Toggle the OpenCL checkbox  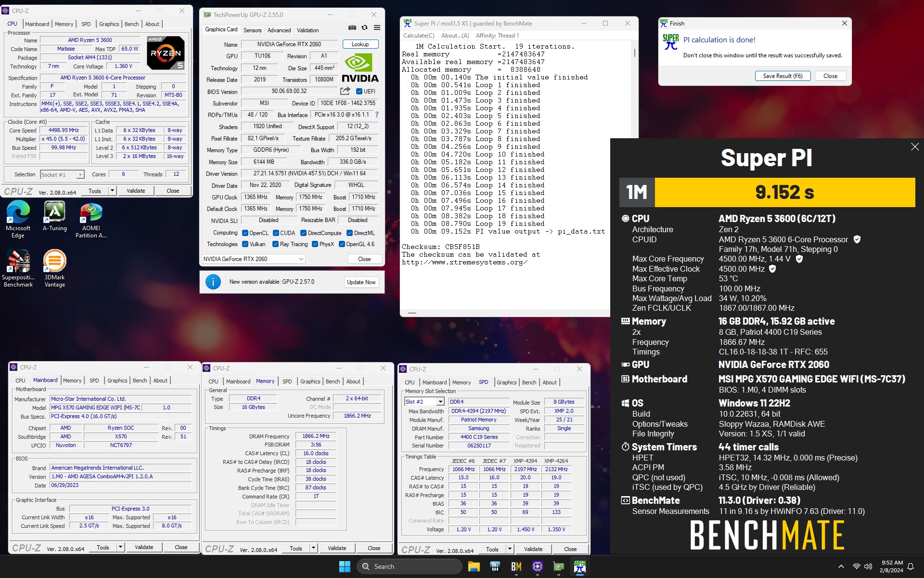pyautogui.click(x=245, y=233)
